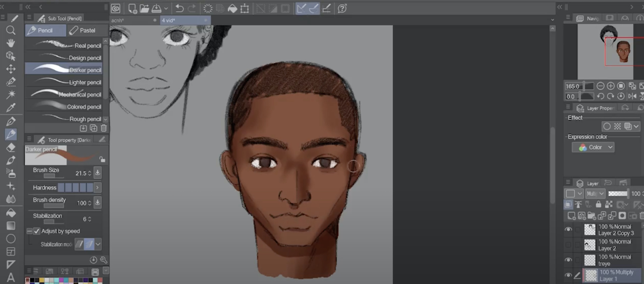644x284 pixels.
Task: Click the Undo arrow in toolbar
Action: (179, 9)
